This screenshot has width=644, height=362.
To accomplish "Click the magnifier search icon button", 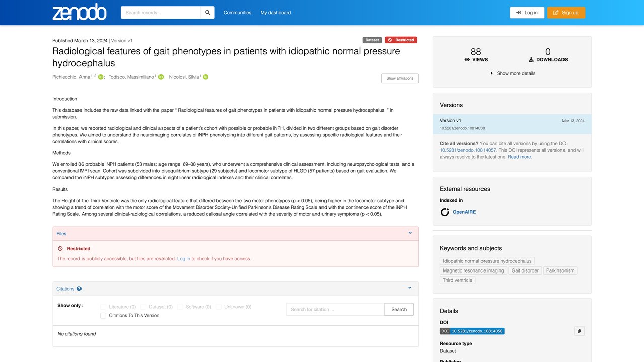I will (x=207, y=13).
